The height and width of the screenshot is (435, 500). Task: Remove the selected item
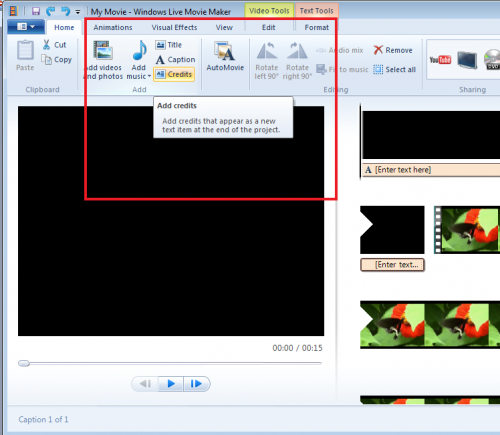393,50
